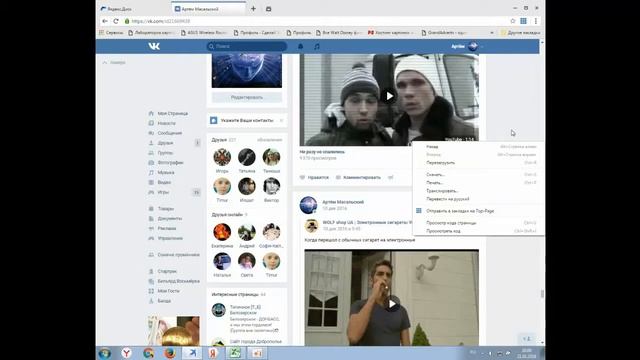Play the top video with two men
Viewport: 640px width, 360px height.
(389, 96)
